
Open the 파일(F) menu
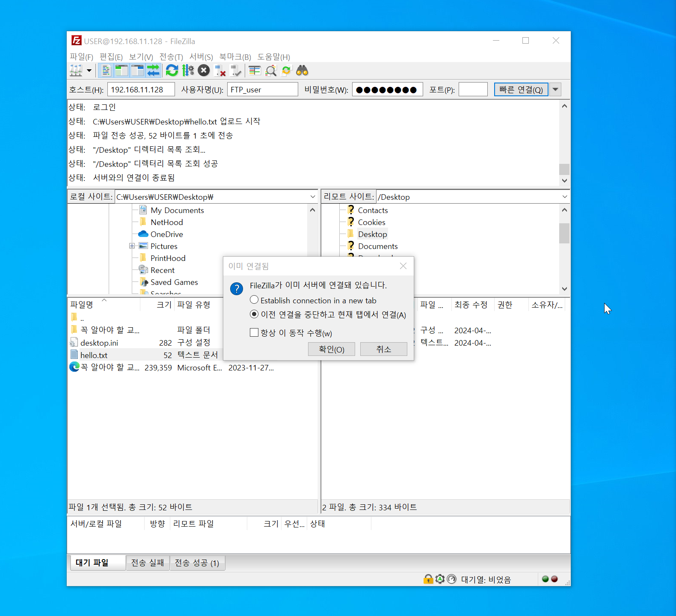coord(81,57)
